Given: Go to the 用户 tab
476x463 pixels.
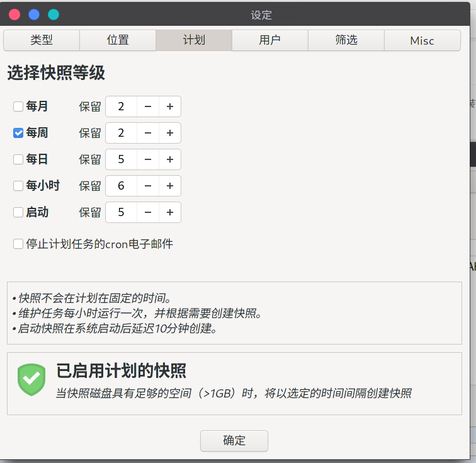Looking at the screenshot, I should click(270, 40).
